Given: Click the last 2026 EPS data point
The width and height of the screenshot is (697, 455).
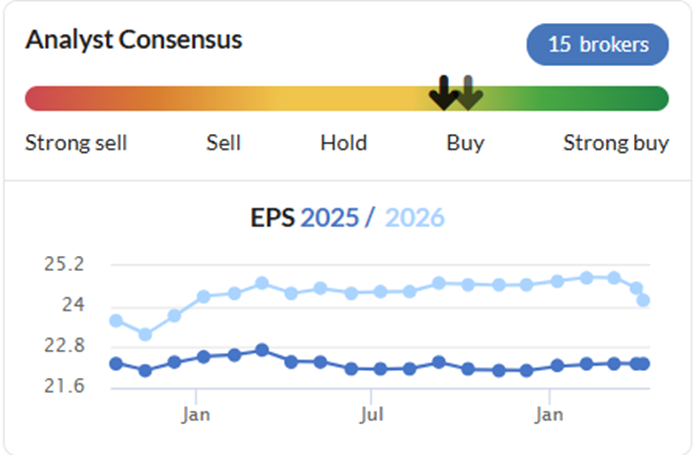Looking at the screenshot, I should (643, 301).
